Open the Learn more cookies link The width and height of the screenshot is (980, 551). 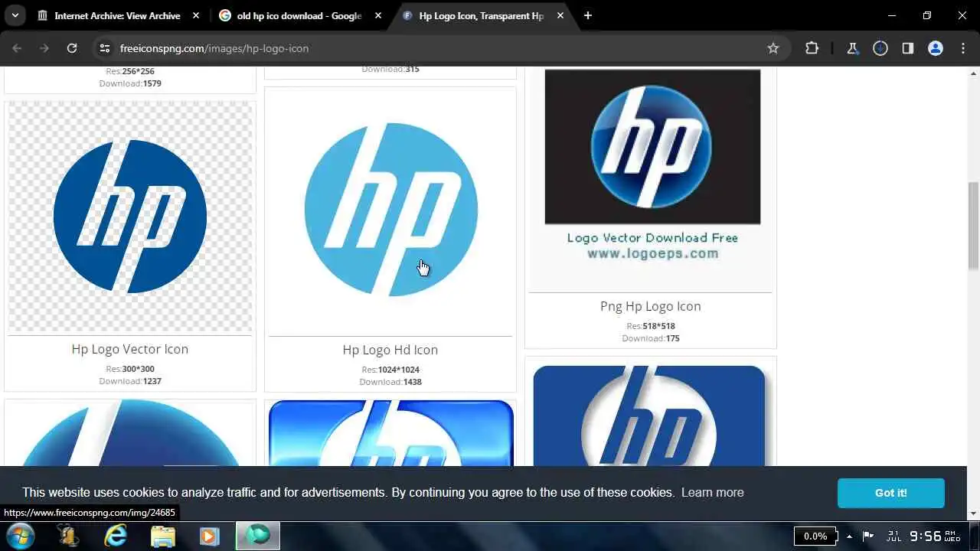click(713, 492)
